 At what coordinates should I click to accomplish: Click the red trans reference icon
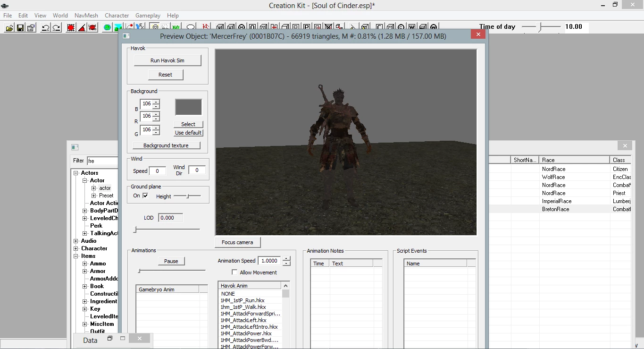click(x=92, y=27)
